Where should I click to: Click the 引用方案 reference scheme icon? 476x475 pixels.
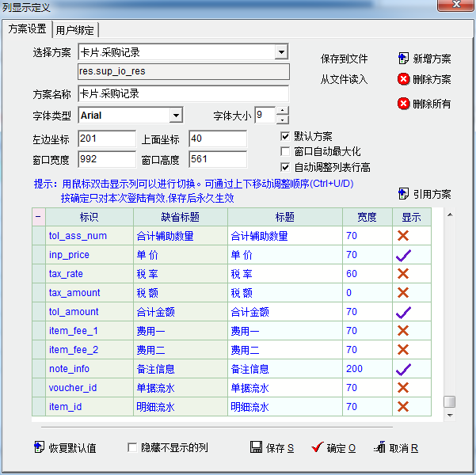403,194
